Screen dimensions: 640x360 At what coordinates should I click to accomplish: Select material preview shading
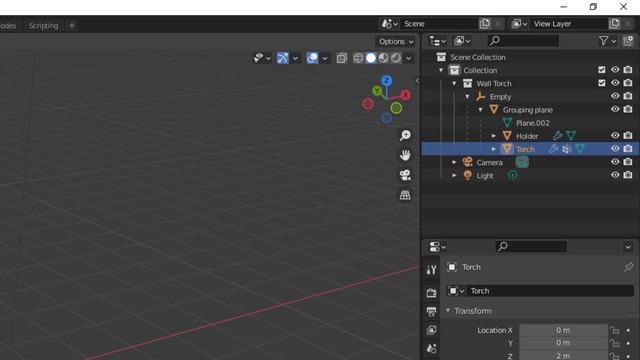[x=383, y=58]
